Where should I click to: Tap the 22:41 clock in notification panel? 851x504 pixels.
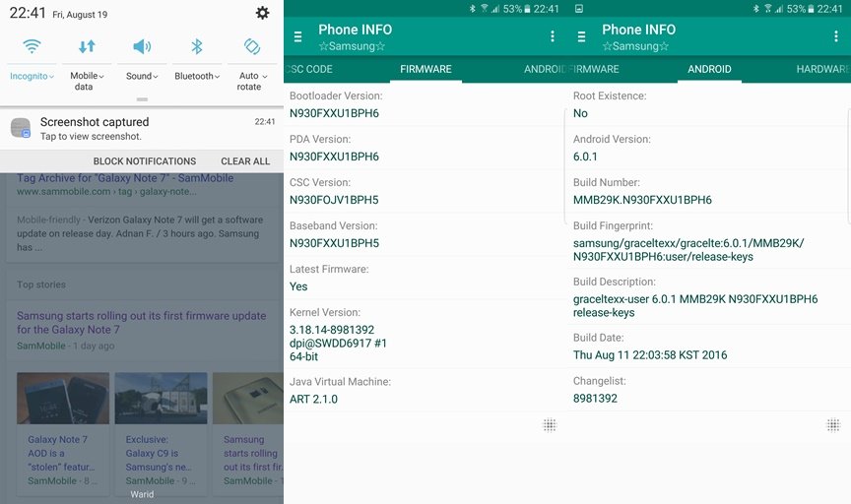[x=28, y=13]
